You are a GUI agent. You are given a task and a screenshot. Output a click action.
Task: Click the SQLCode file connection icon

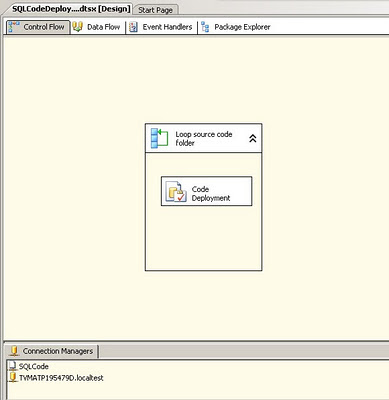coord(12,366)
